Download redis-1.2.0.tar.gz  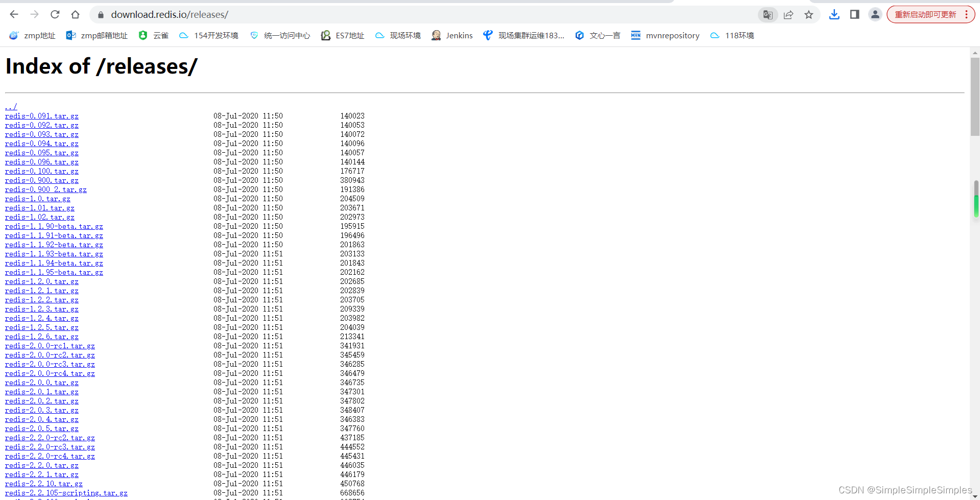[x=42, y=281]
